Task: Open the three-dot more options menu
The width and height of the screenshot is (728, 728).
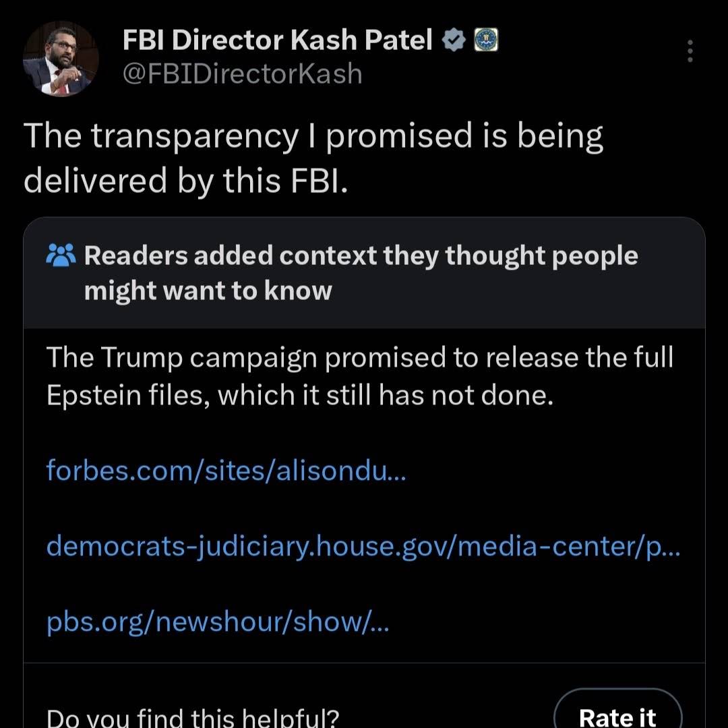Action: (x=690, y=51)
